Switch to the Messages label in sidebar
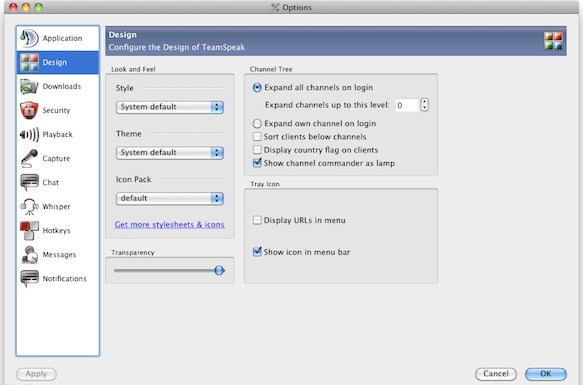 coord(59,255)
